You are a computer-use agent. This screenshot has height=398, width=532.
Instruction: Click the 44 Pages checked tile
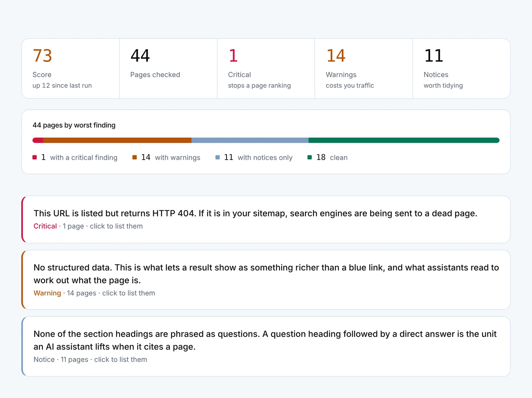(168, 68)
